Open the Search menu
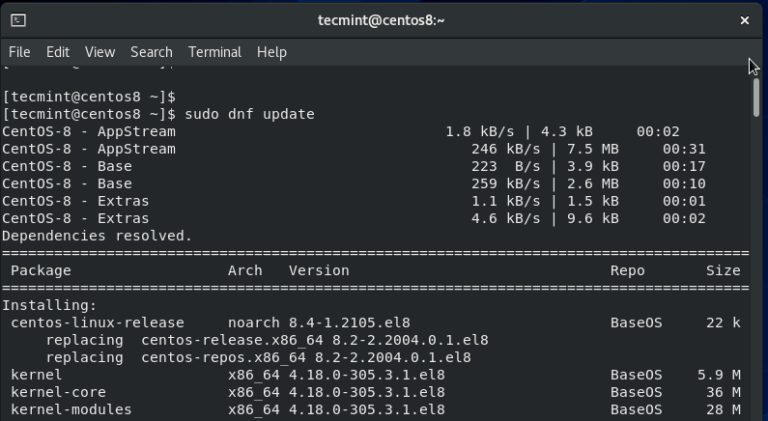The height and width of the screenshot is (421, 768). [151, 52]
